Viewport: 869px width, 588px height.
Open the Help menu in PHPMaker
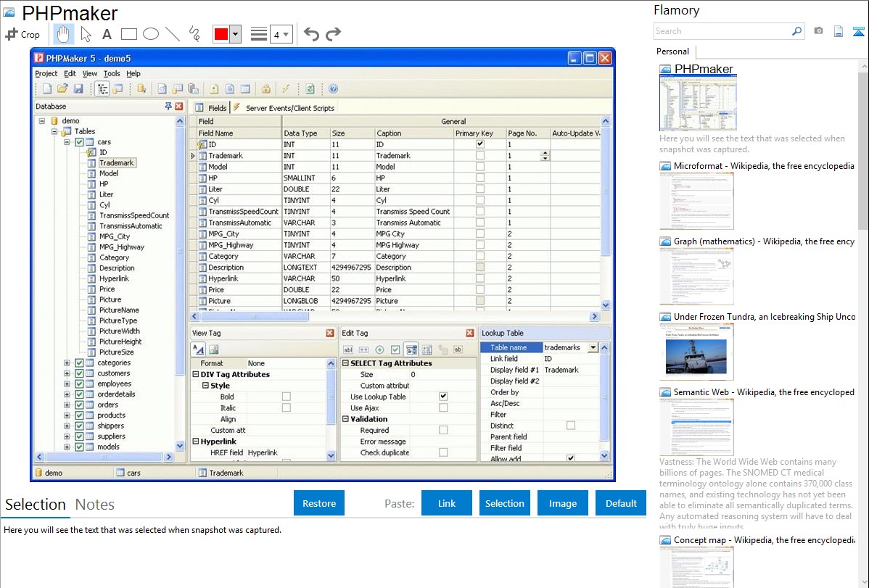[133, 73]
